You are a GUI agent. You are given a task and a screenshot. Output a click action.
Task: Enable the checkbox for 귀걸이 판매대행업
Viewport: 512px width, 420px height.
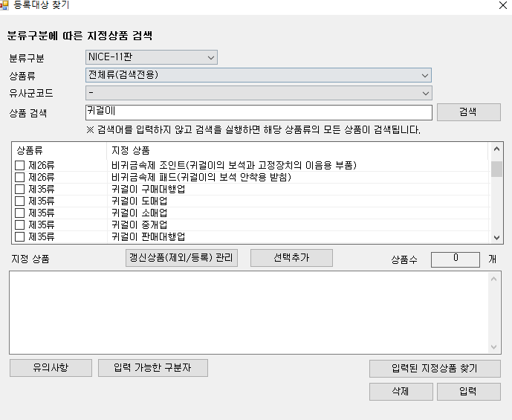click(x=19, y=236)
